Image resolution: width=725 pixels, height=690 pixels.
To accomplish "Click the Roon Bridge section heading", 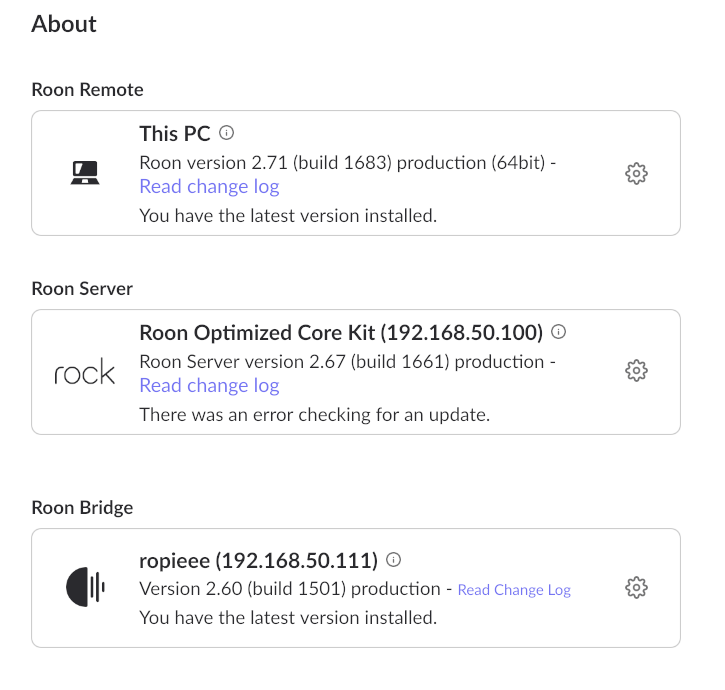I will tap(82, 508).
